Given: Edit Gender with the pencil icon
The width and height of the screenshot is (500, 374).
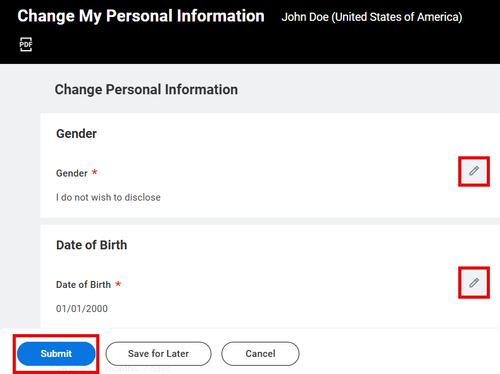Looking at the screenshot, I should click(474, 171).
